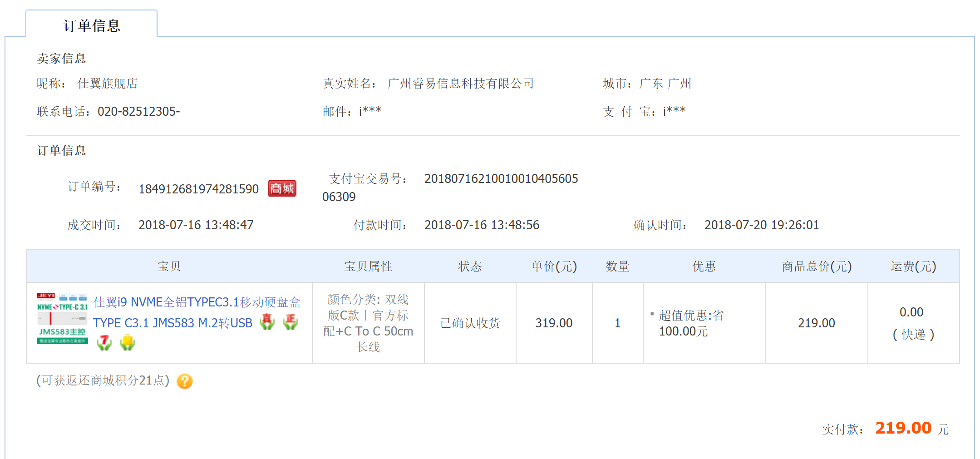Click the orange question mark help icon
Image resolution: width=980 pixels, height=459 pixels.
[185, 381]
